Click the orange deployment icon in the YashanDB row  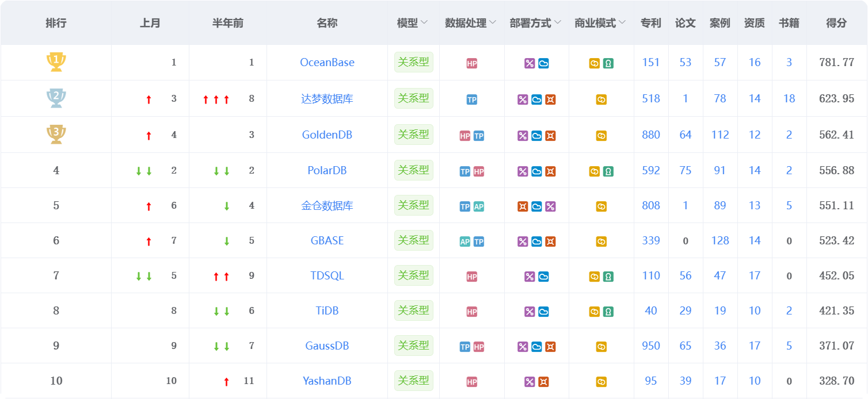[x=543, y=382]
